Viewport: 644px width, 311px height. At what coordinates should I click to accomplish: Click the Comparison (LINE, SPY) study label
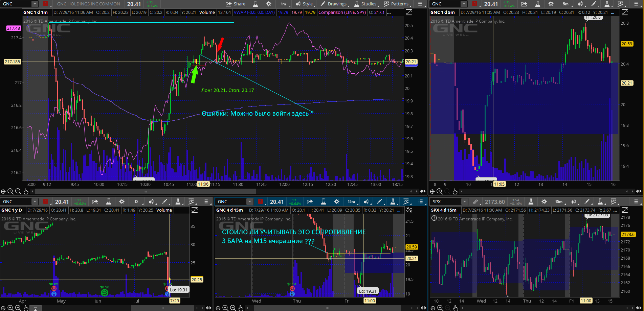342,12
